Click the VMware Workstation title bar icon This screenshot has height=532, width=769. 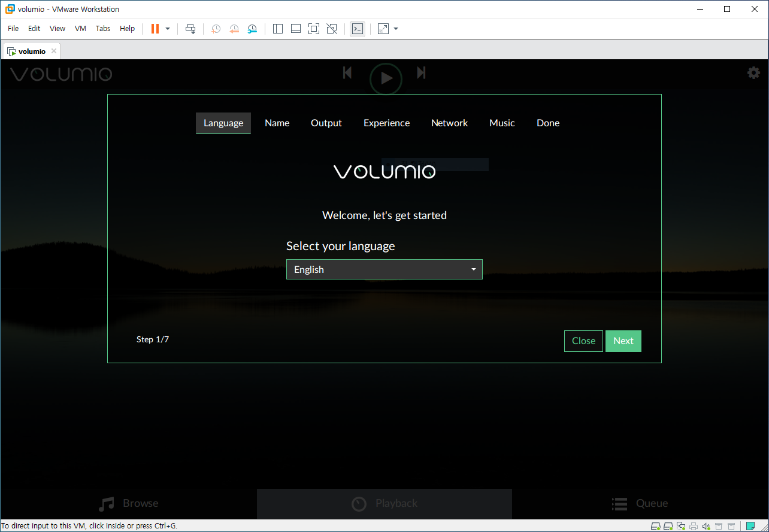click(10, 9)
